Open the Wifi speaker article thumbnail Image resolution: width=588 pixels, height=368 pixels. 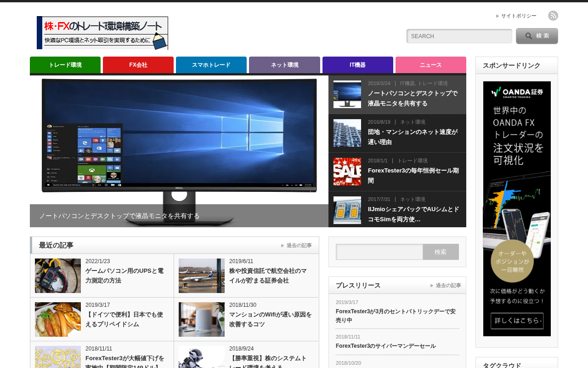click(x=202, y=319)
